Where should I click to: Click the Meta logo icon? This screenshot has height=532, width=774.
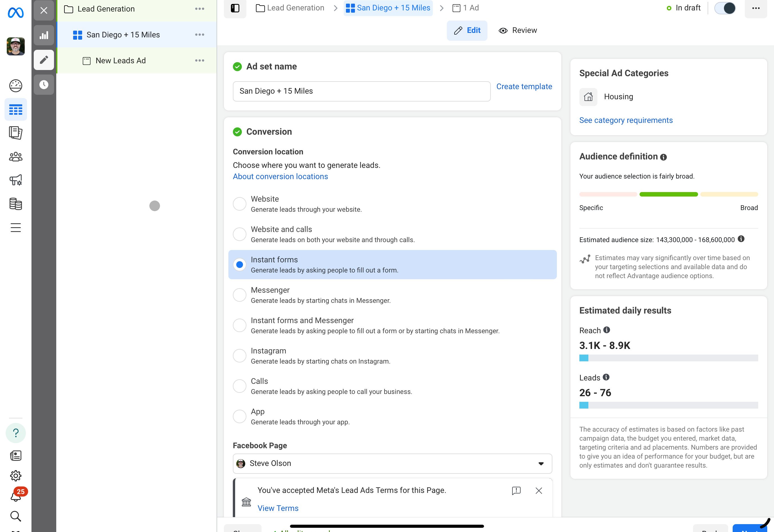pos(16,13)
